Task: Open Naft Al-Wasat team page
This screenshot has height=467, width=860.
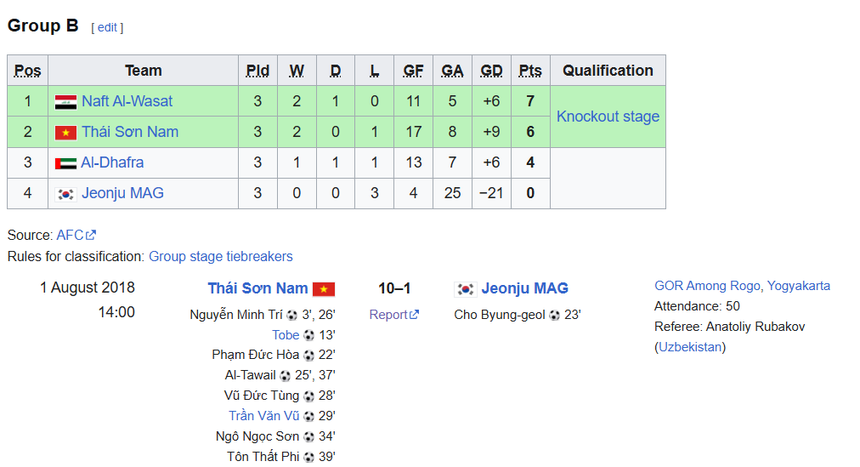Action: point(127,101)
